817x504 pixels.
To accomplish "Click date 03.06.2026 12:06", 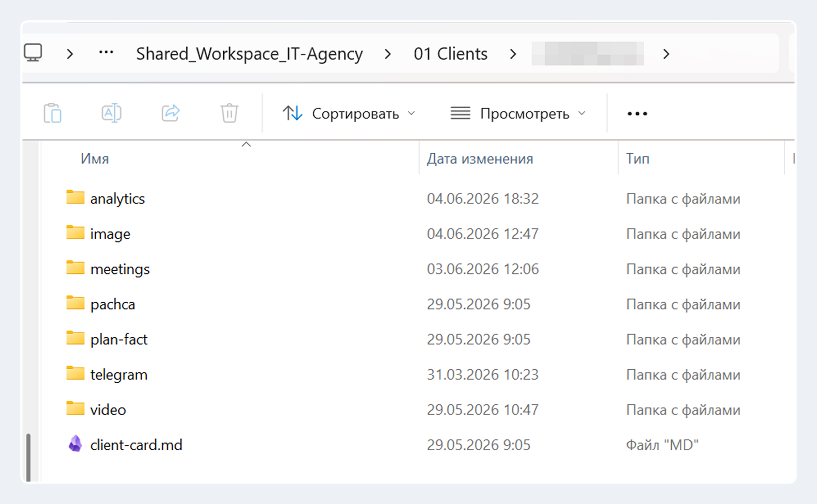I will pos(483,269).
